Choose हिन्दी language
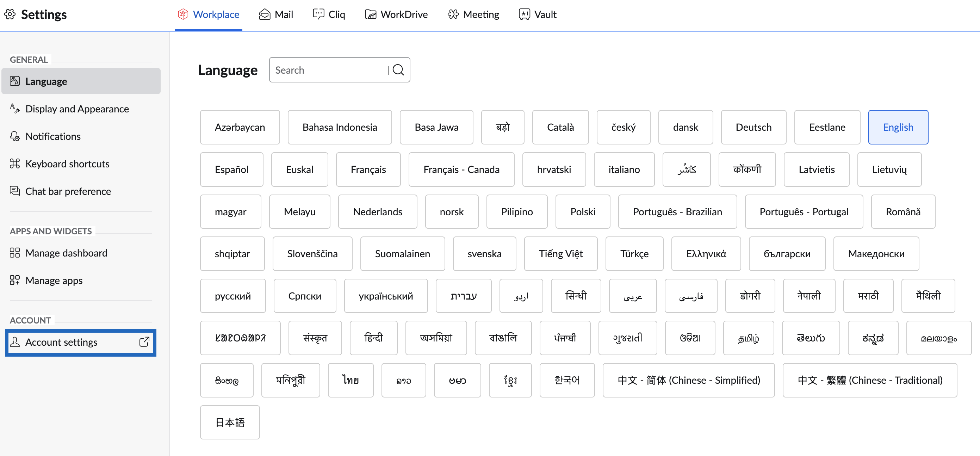This screenshot has width=980, height=456. 374,338
